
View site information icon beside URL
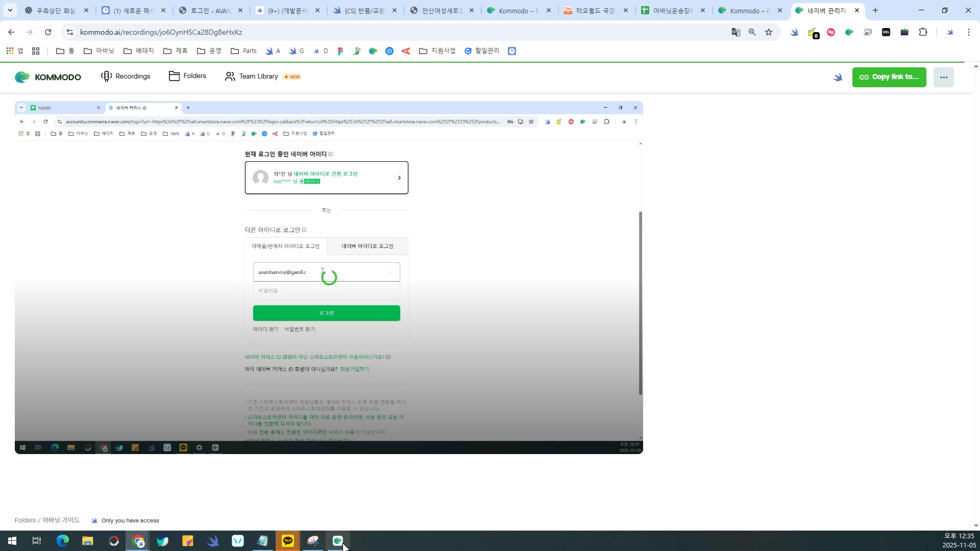(x=70, y=32)
